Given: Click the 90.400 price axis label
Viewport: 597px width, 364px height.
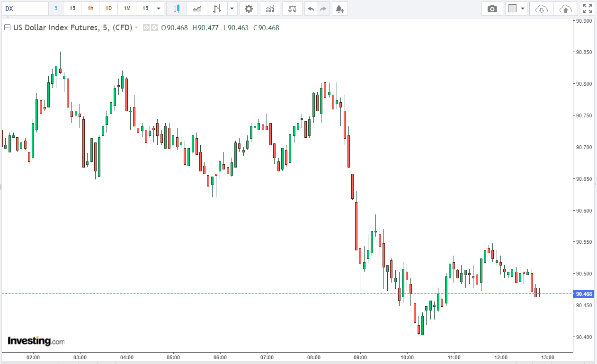Looking at the screenshot, I should point(584,337).
